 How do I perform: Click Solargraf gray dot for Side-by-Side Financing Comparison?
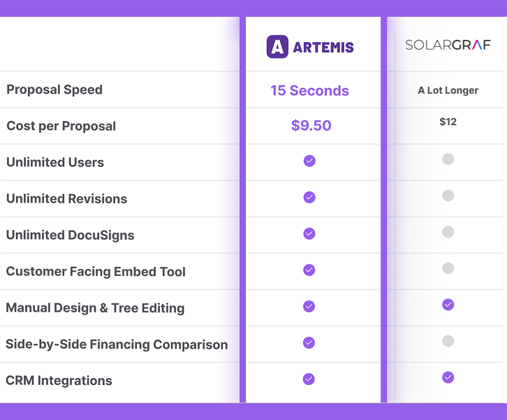point(448,341)
